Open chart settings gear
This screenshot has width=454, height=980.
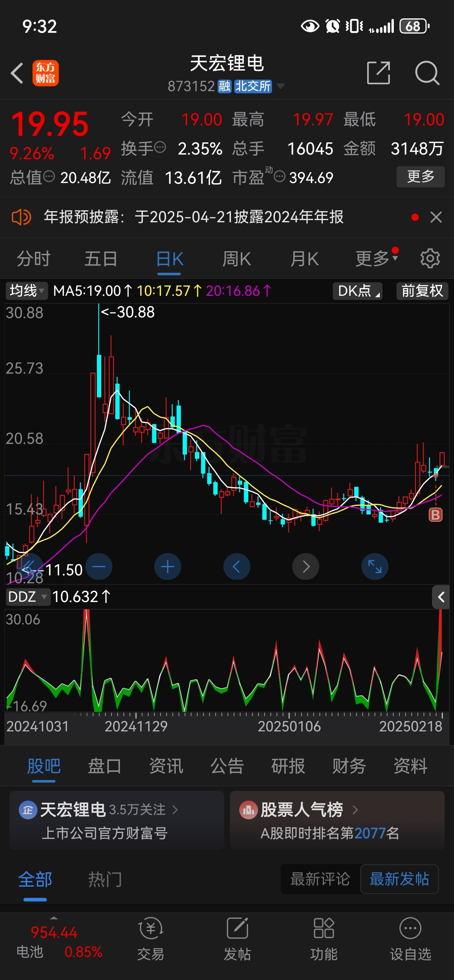coord(430,259)
